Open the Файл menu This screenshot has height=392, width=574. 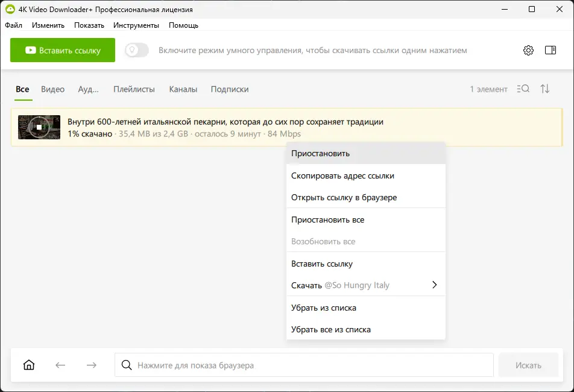pyautogui.click(x=13, y=25)
